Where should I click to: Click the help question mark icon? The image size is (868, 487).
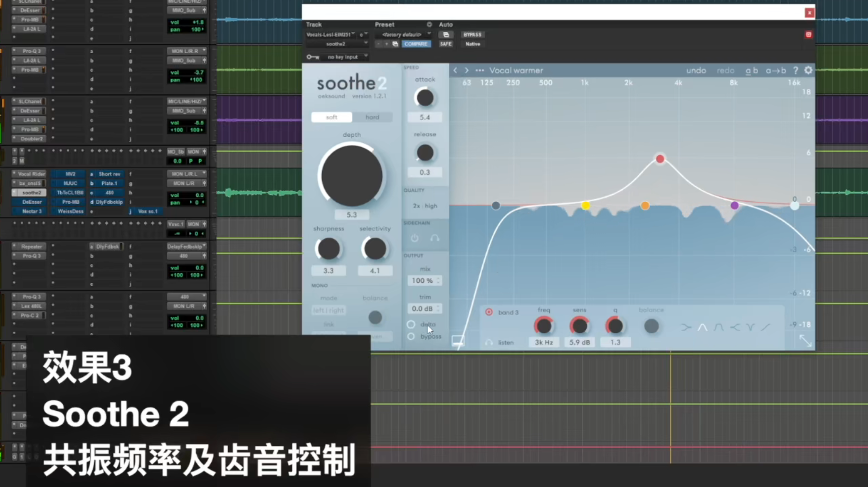pyautogui.click(x=796, y=70)
